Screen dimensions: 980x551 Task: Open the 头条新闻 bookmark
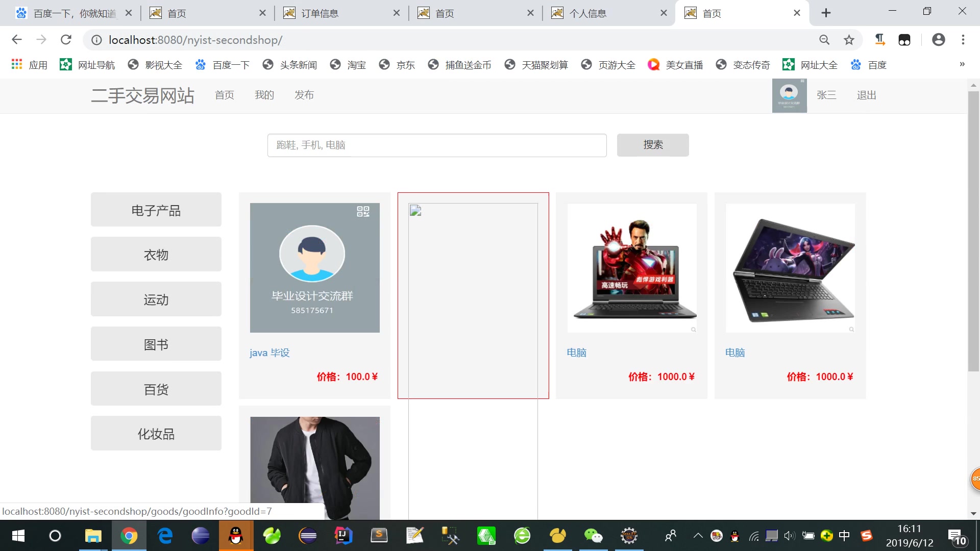(x=290, y=65)
